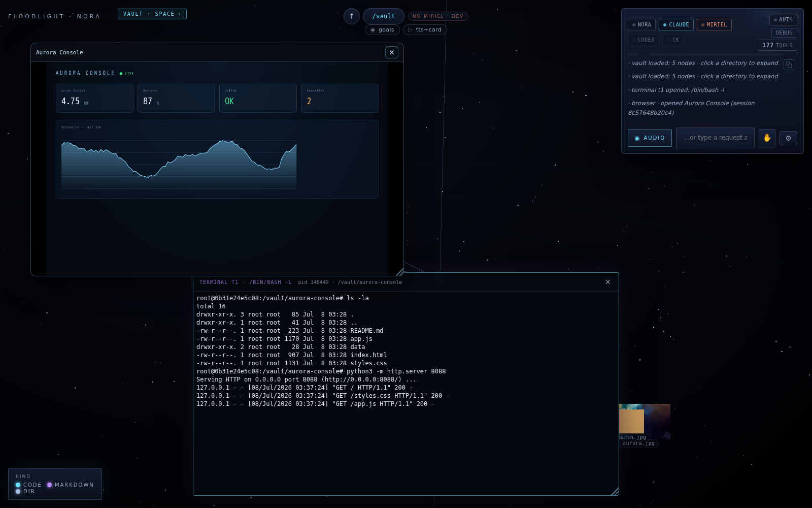Open the /vault path pill
Image resolution: width=812 pixels, height=508 pixels.
tap(384, 16)
